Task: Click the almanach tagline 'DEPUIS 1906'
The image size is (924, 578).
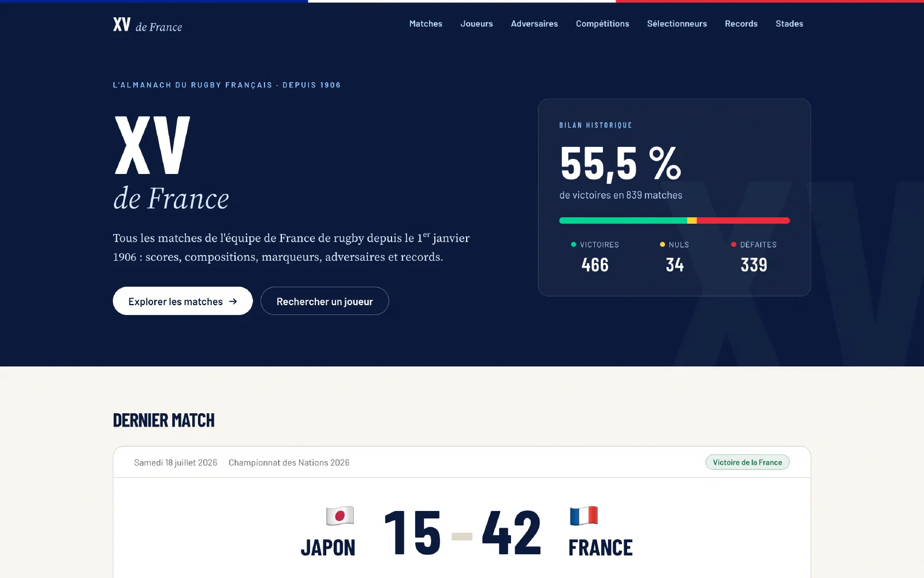Action: point(311,85)
